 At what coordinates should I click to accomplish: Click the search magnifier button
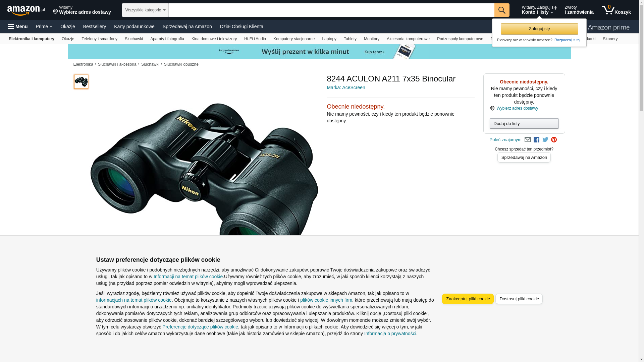click(x=502, y=10)
